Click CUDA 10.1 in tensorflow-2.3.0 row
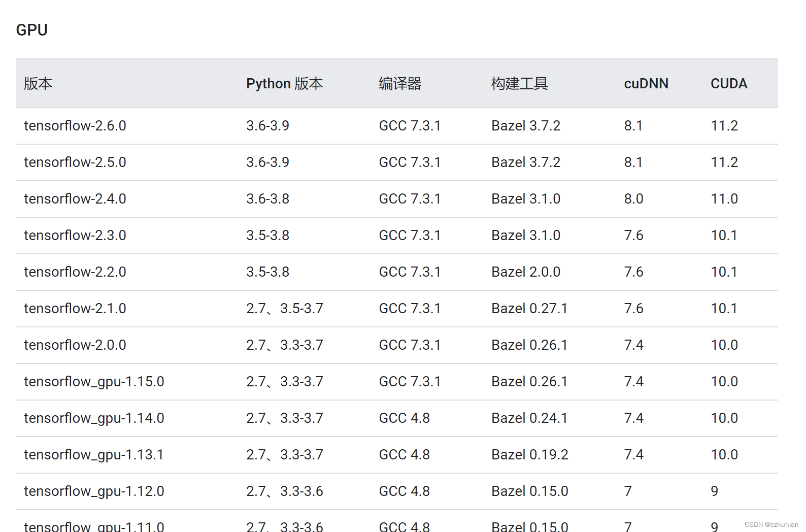 pos(724,235)
